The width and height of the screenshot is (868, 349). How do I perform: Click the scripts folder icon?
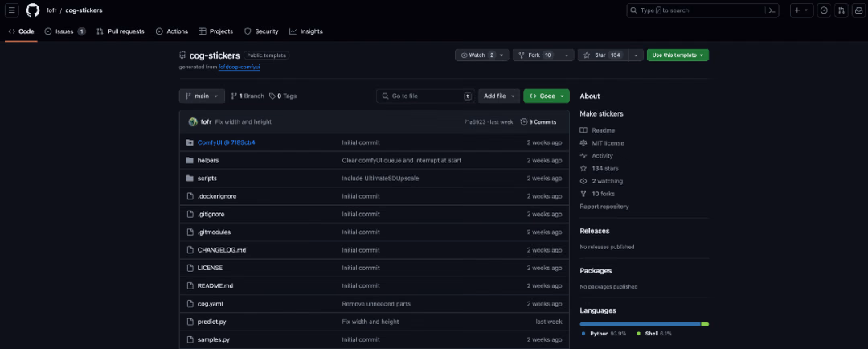[x=190, y=179]
